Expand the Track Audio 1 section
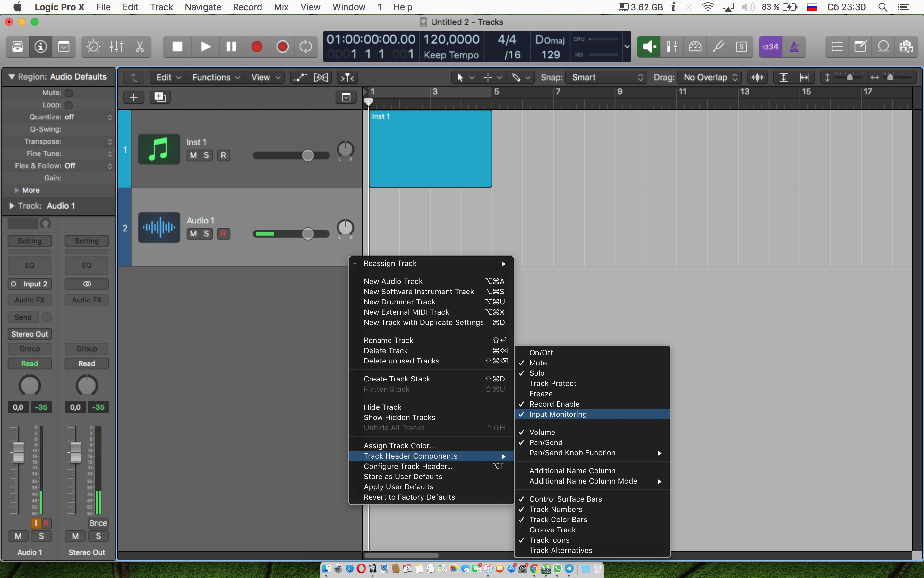The height and width of the screenshot is (578, 924). point(12,206)
